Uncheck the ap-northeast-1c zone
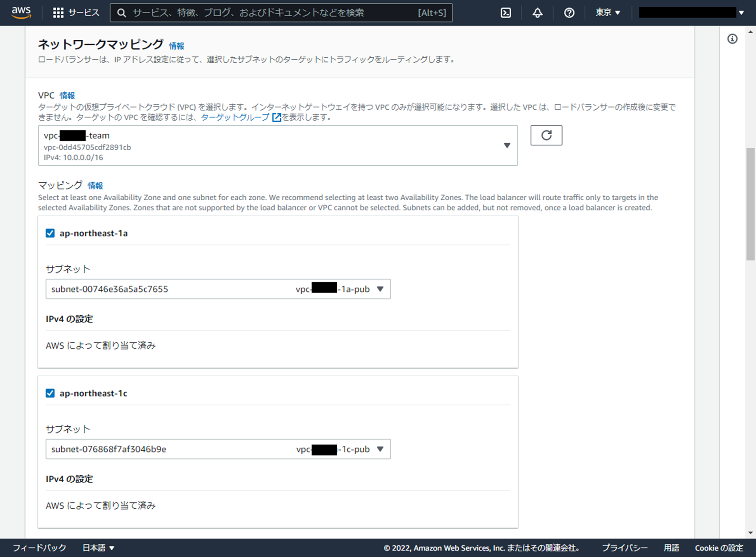Image resolution: width=756 pixels, height=557 pixels. click(x=50, y=393)
